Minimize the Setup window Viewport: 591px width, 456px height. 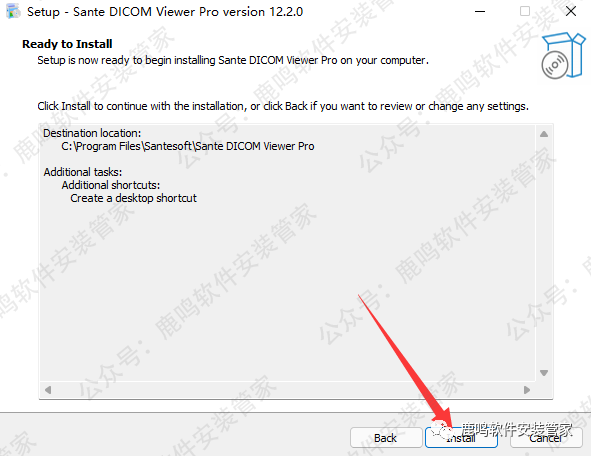click(479, 11)
